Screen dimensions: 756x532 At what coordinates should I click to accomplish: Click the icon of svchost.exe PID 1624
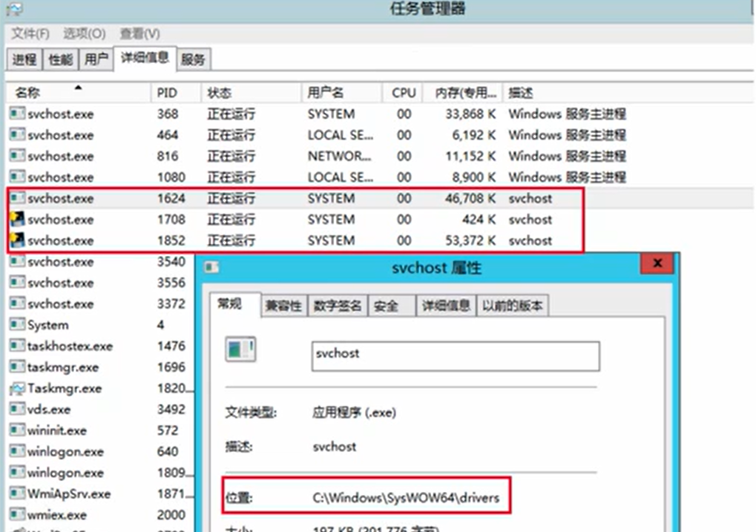click(x=18, y=198)
